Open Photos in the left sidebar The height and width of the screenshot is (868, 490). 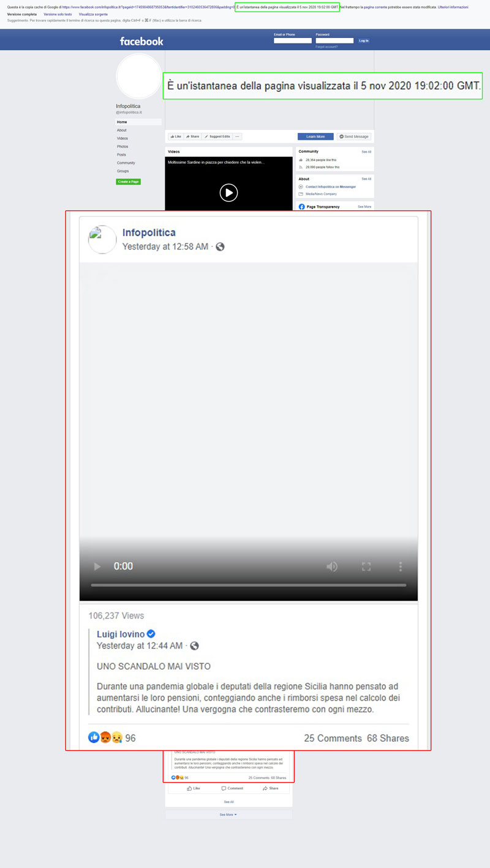123,147
